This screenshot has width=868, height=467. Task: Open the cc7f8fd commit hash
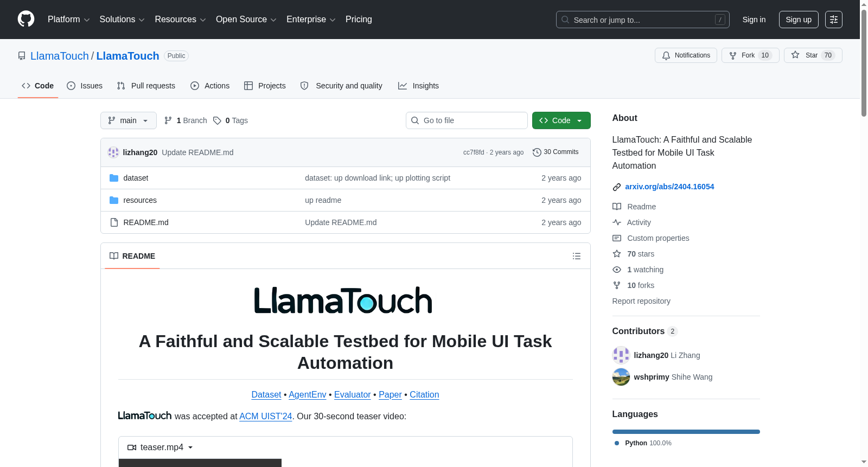click(x=474, y=152)
